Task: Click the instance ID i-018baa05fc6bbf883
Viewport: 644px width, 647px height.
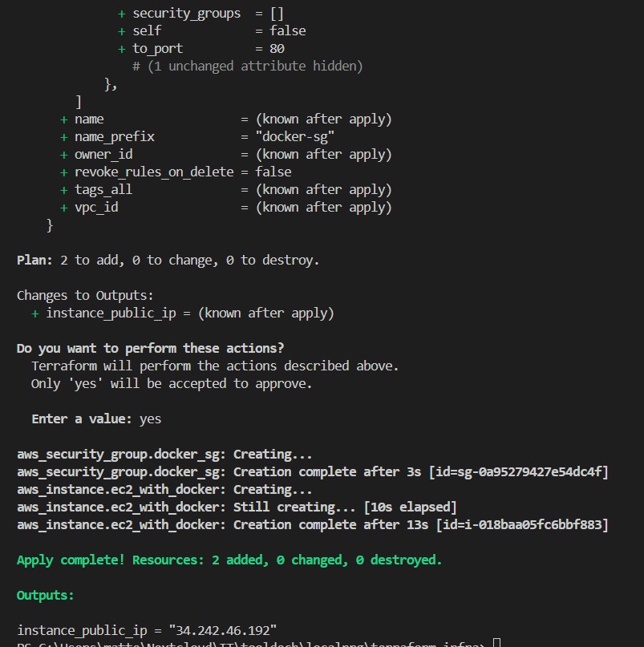Action: tap(522, 524)
